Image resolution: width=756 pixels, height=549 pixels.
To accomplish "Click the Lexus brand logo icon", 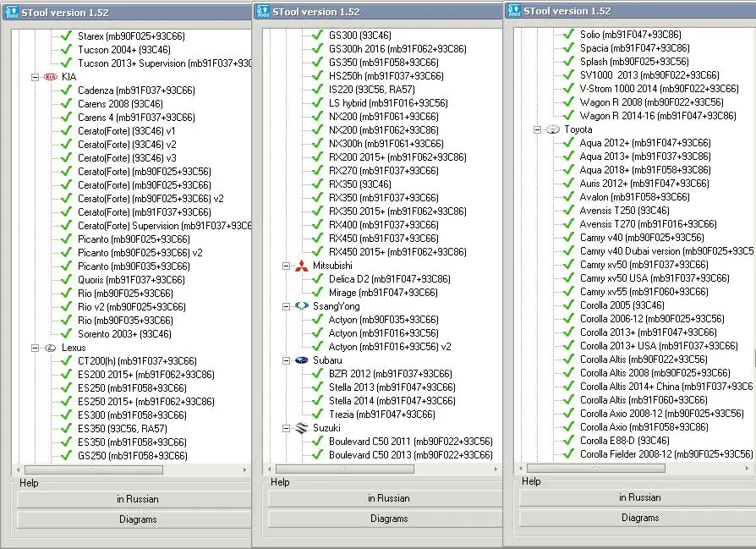I will click(51, 348).
